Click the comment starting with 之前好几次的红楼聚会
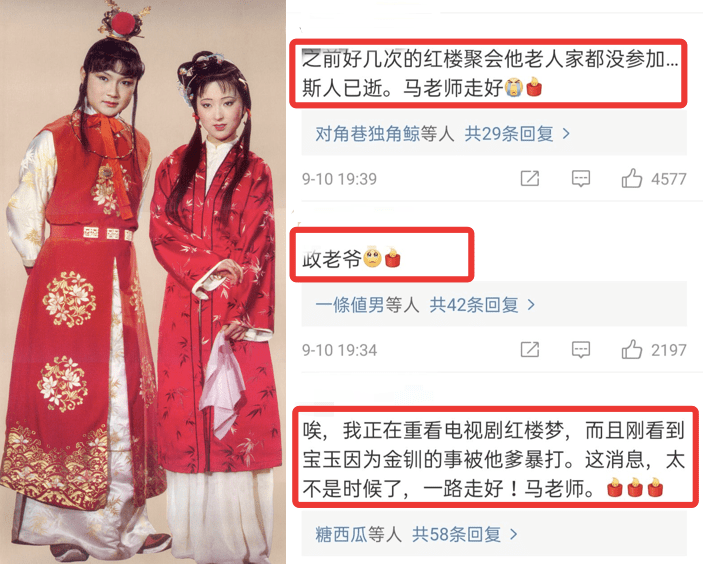The height and width of the screenshot is (564, 708). coord(489,73)
